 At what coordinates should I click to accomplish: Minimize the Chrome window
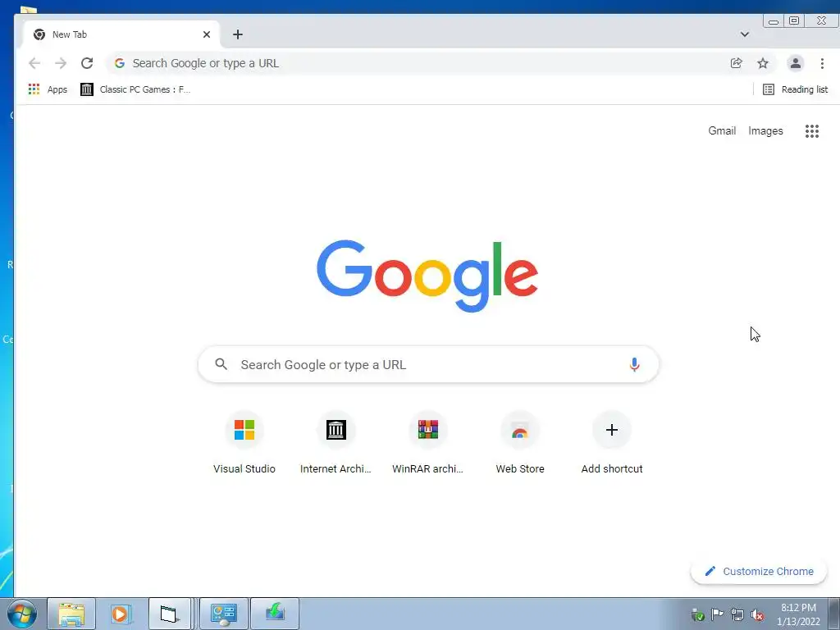click(x=774, y=21)
